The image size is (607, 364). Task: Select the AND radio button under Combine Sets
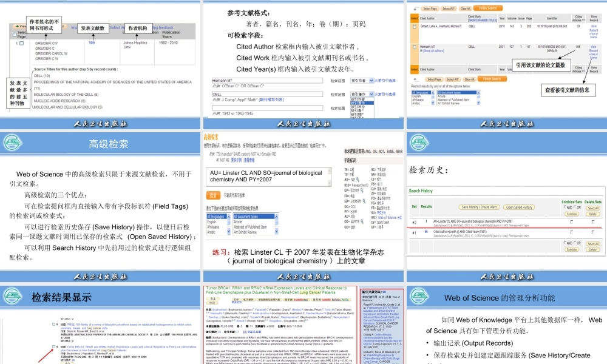click(x=565, y=208)
